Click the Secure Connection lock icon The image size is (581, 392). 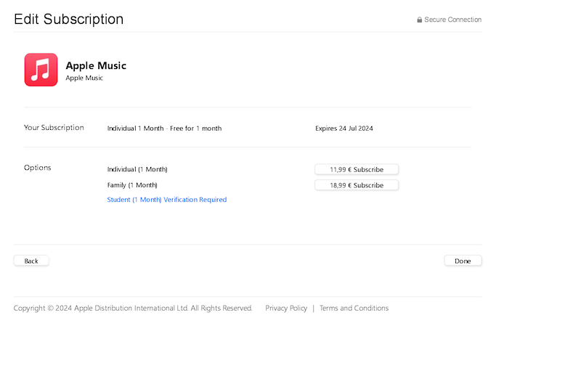[419, 20]
